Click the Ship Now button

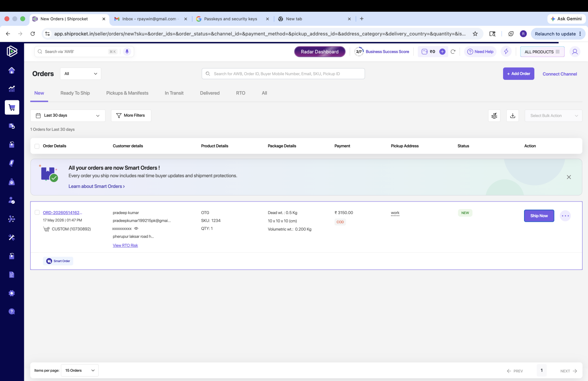tap(539, 216)
